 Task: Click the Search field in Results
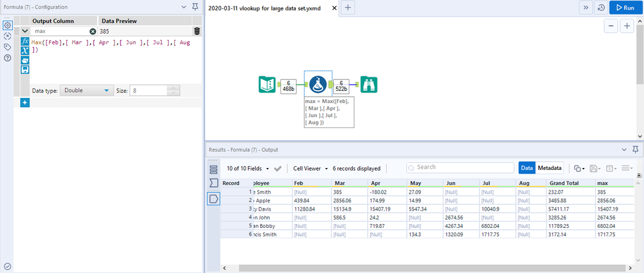(x=461, y=167)
